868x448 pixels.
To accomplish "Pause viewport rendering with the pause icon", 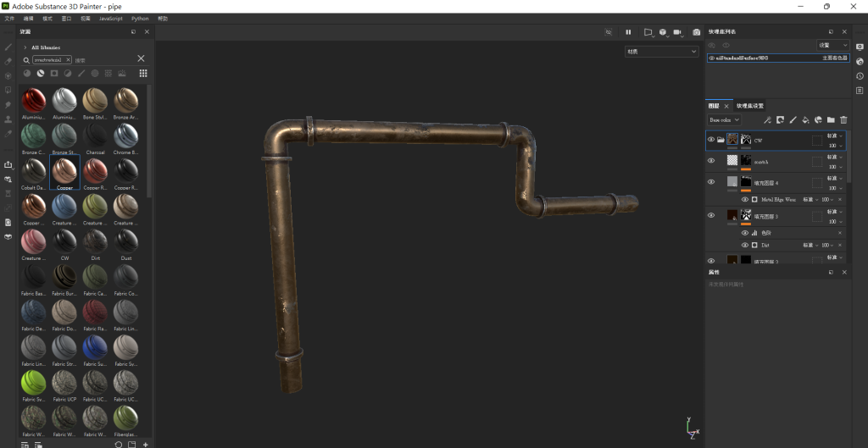I will [x=628, y=32].
